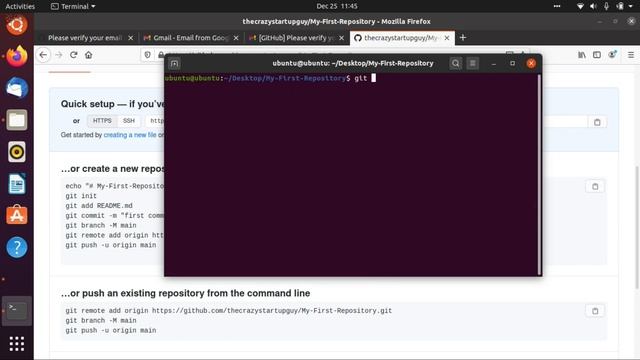Open the Terminal app menu dropdown
This screenshot has height=360, width=640.
tap(73, 6)
